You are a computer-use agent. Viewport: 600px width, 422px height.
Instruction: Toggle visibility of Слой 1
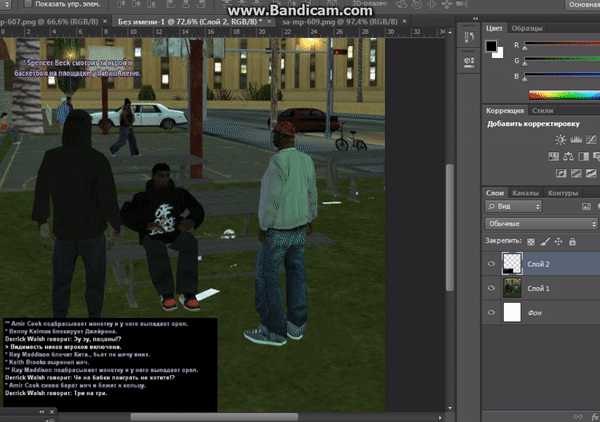491,288
